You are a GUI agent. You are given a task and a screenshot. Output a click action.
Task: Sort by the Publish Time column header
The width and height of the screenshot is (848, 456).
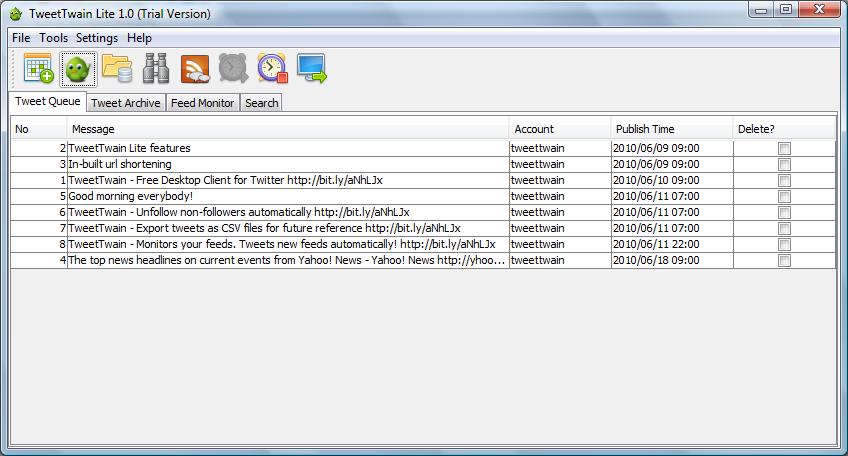(x=672, y=129)
